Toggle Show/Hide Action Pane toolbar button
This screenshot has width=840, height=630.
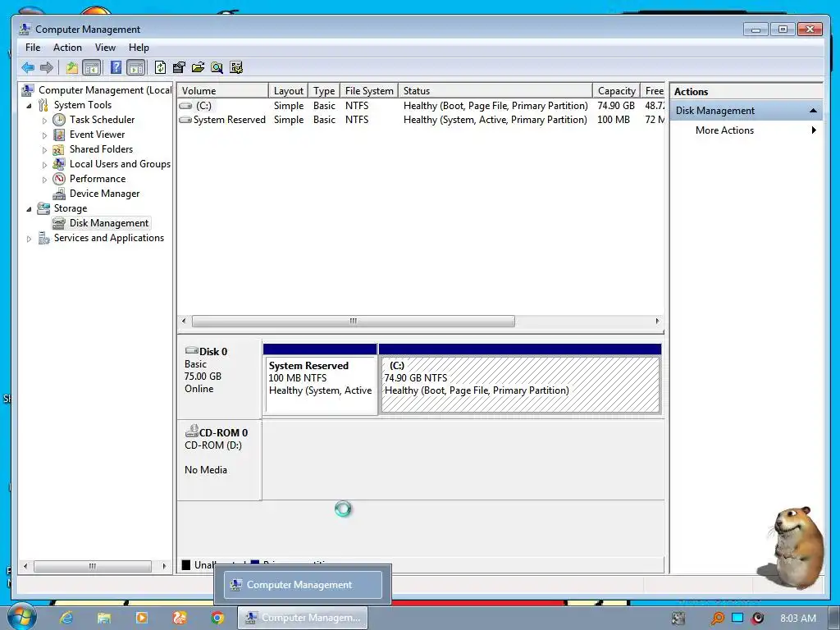pyautogui.click(x=136, y=67)
